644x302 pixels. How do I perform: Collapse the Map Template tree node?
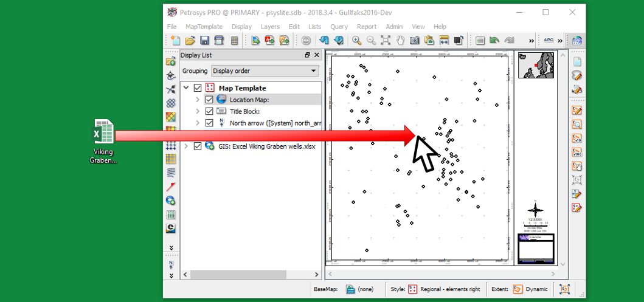coord(186,88)
